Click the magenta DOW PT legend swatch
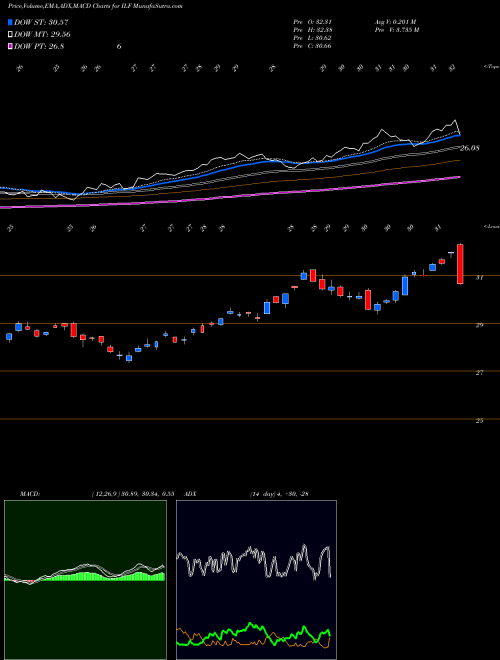The height and width of the screenshot is (660, 500). tap(11, 47)
